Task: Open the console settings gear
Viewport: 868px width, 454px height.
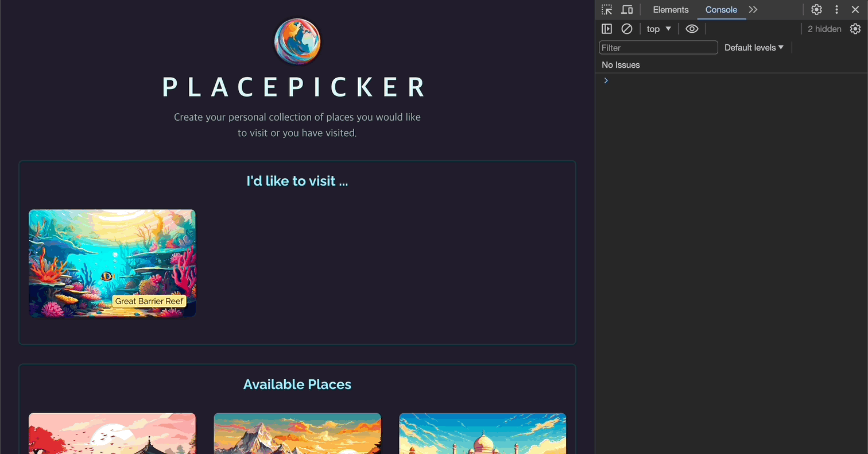Action: [855, 29]
